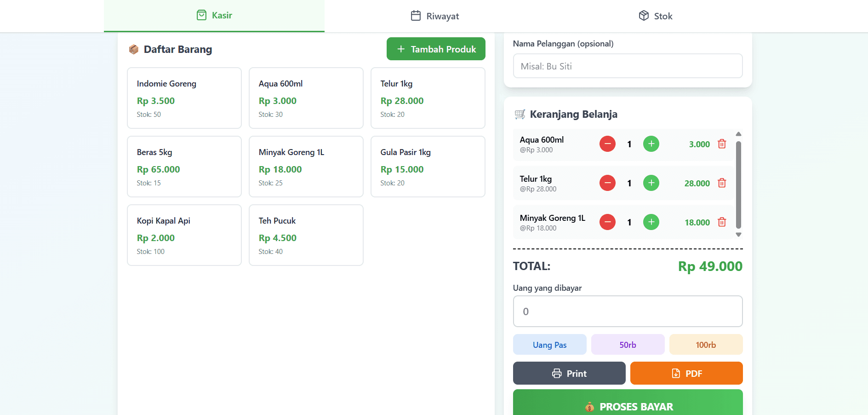The height and width of the screenshot is (415, 868).
Task: Decrease Telur 1kg quantity with minus
Action: (x=607, y=183)
